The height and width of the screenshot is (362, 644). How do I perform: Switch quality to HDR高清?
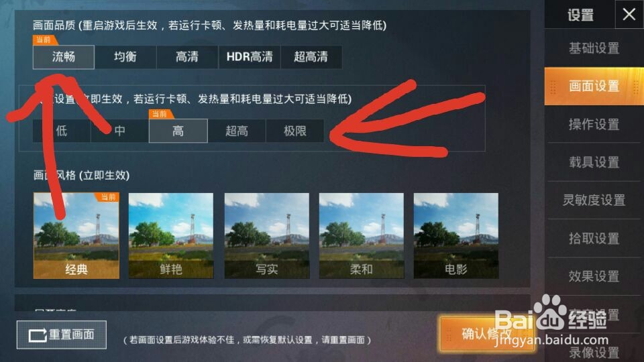pyautogui.click(x=250, y=56)
